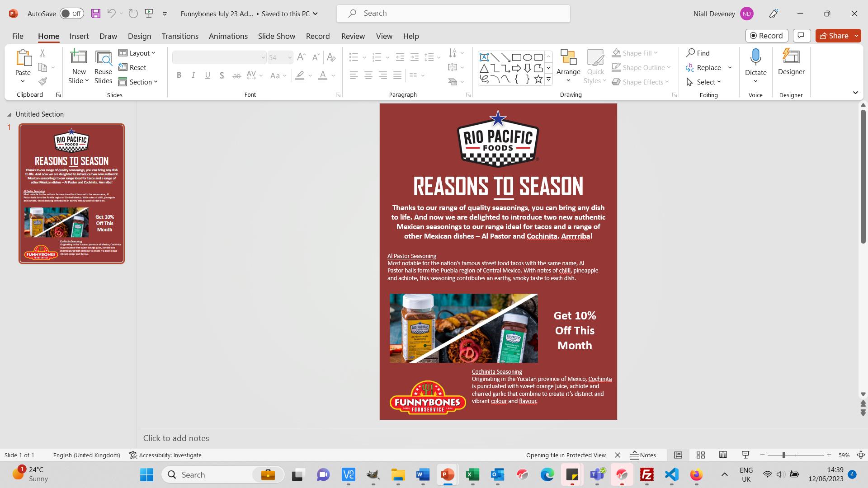Viewport: 868px width, 488px height.
Task: Toggle Italic formatting
Action: pos(193,75)
